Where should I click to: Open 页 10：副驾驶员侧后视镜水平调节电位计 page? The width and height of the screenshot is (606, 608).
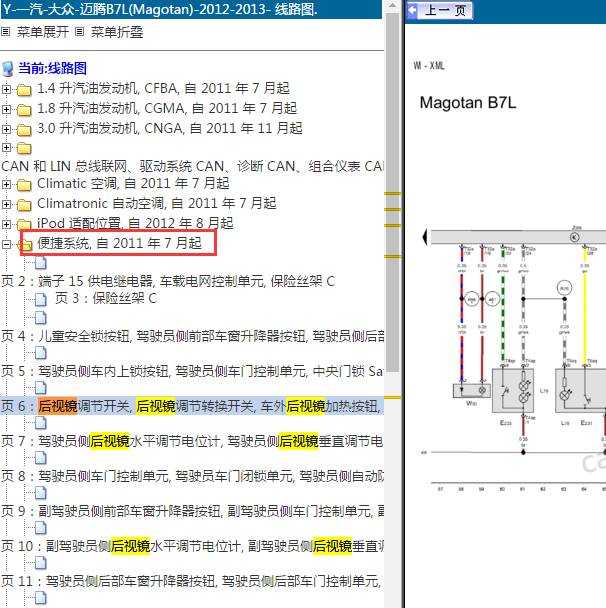click(x=192, y=546)
